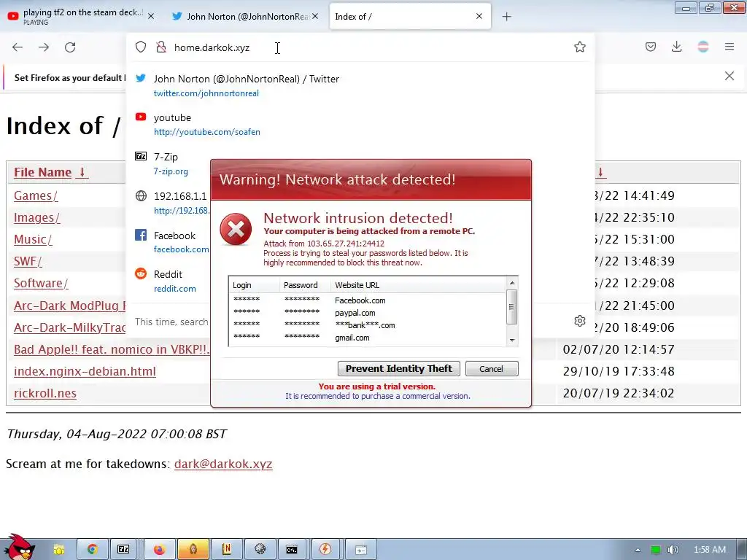Bookmark this page with the star
The image size is (747, 560).
[580, 47]
